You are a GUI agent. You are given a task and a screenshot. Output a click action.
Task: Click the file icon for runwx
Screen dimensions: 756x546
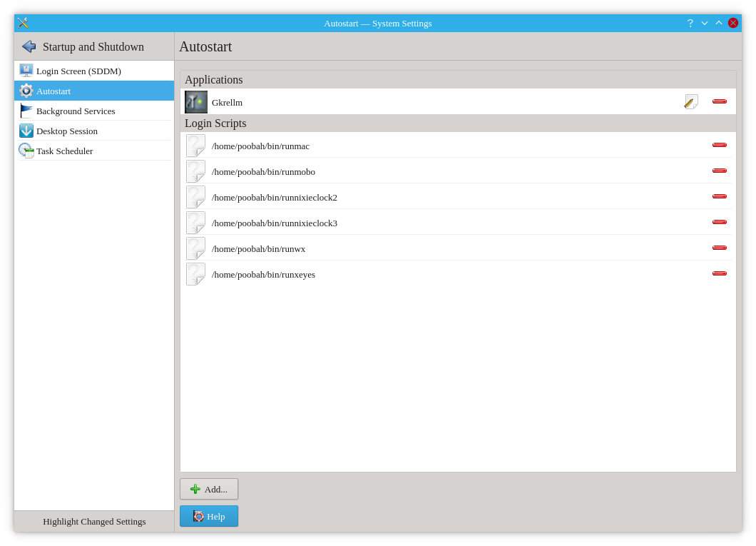195,248
